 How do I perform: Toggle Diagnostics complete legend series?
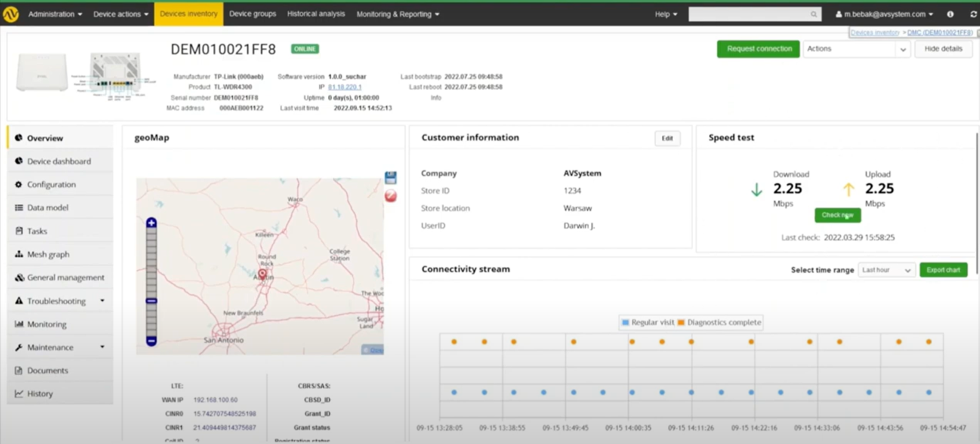[719, 322]
